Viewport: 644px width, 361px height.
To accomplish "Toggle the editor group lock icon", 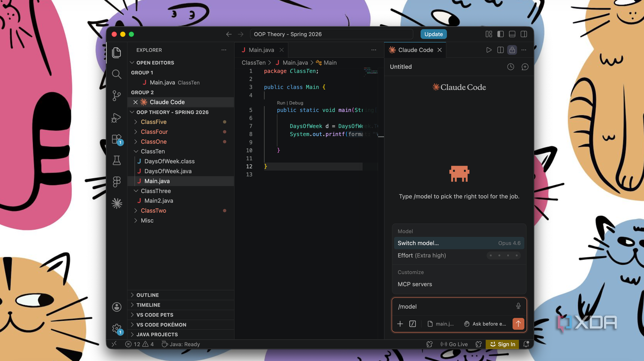I will (x=512, y=50).
